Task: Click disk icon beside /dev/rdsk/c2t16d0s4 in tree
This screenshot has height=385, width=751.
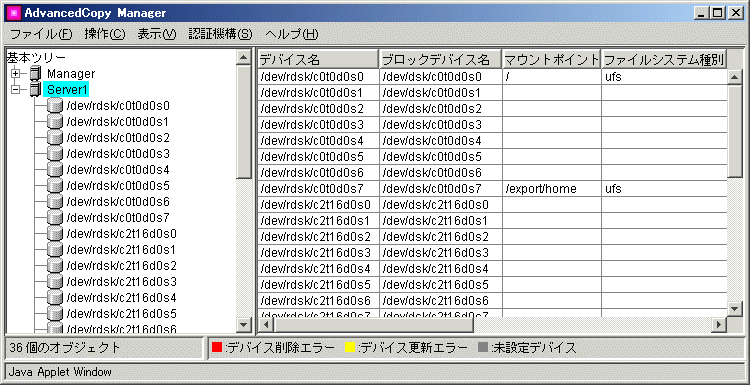Action: pos(55,297)
